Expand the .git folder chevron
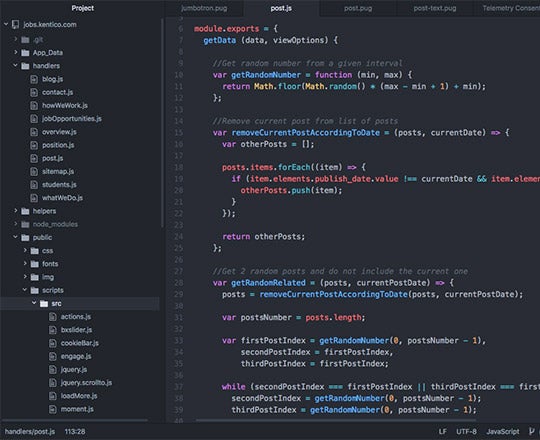 point(15,39)
